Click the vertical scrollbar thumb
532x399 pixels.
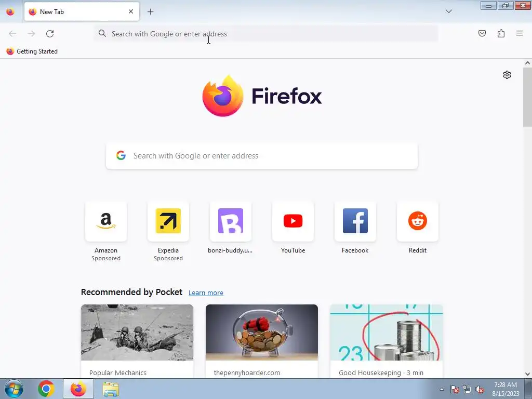pyautogui.click(x=527, y=97)
